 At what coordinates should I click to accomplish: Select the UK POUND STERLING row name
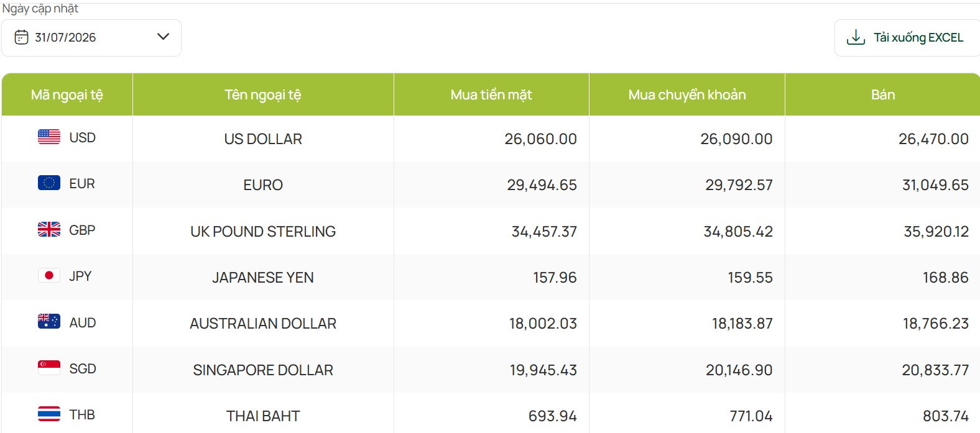(263, 232)
